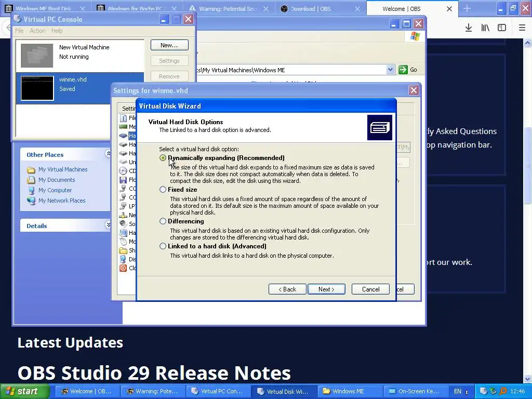The image size is (532, 399).
Task: Click the Virtual PC tray icon
Action: click(x=484, y=391)
